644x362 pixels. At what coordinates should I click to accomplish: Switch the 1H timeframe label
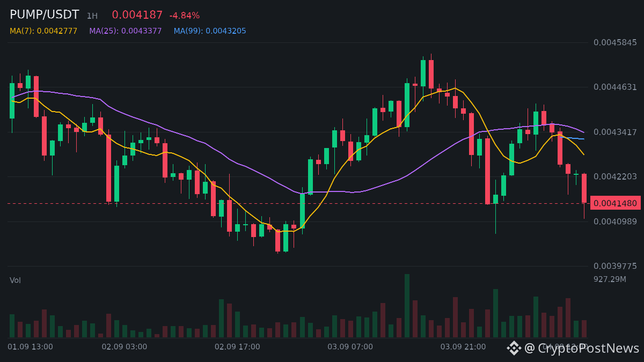click(x=92, y=16)
